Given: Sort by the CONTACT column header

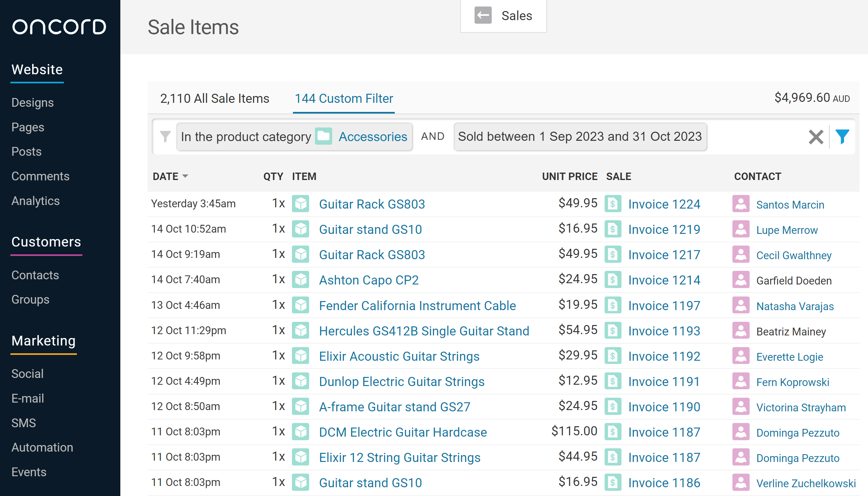Looking at the screenshot, I should click(757, 176).
